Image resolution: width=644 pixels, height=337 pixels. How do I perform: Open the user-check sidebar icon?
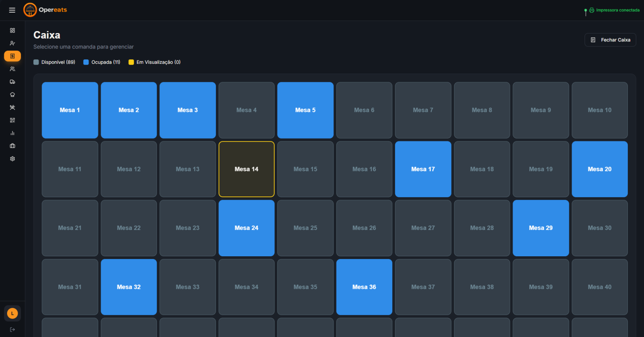click(x=13, y=43)
